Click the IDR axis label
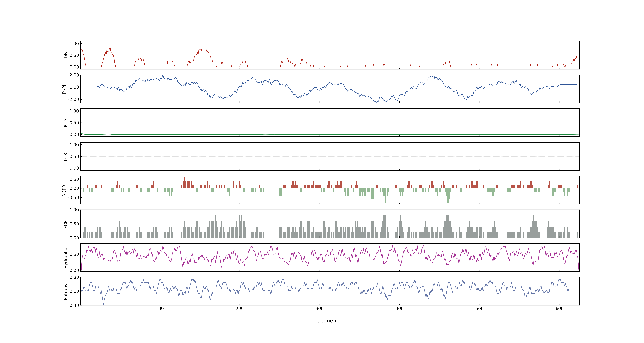This screenshot has height=343, width=644. click(x=66, y=55)
